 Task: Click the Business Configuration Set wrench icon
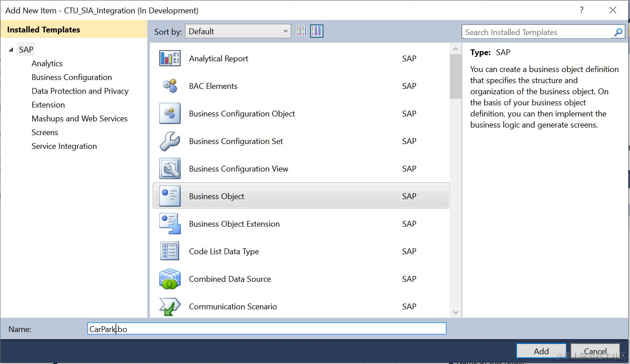(x=170, y=141)
